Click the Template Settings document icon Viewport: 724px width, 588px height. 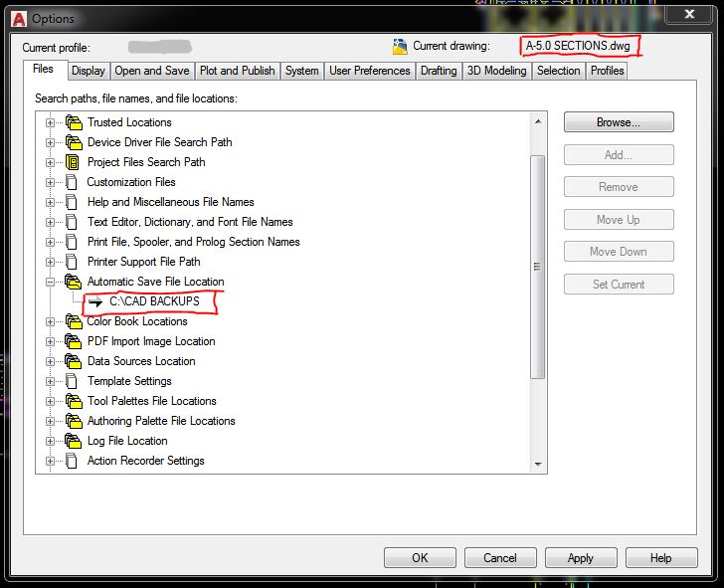(72, 381)
